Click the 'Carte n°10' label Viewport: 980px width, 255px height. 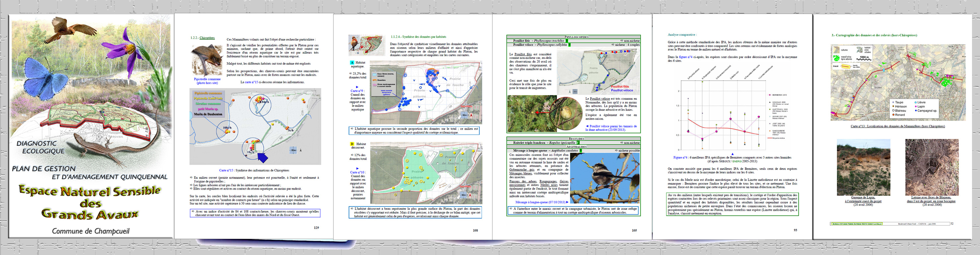[x=358, y=172]
